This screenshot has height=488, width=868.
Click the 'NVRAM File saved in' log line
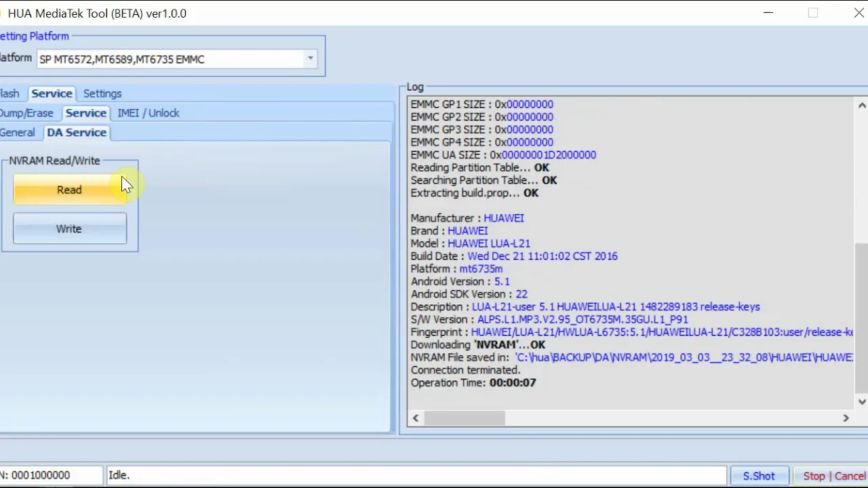(x=631, y=357)
